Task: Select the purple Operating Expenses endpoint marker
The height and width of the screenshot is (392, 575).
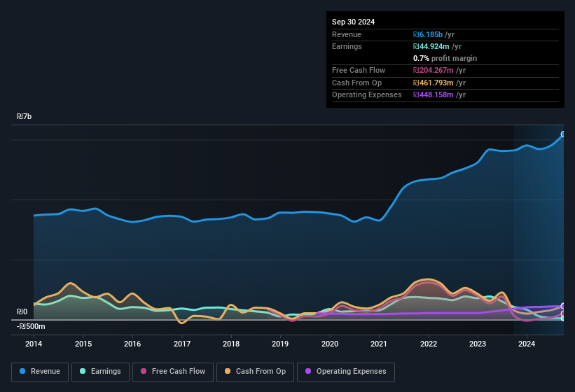Action: [563, 306]
